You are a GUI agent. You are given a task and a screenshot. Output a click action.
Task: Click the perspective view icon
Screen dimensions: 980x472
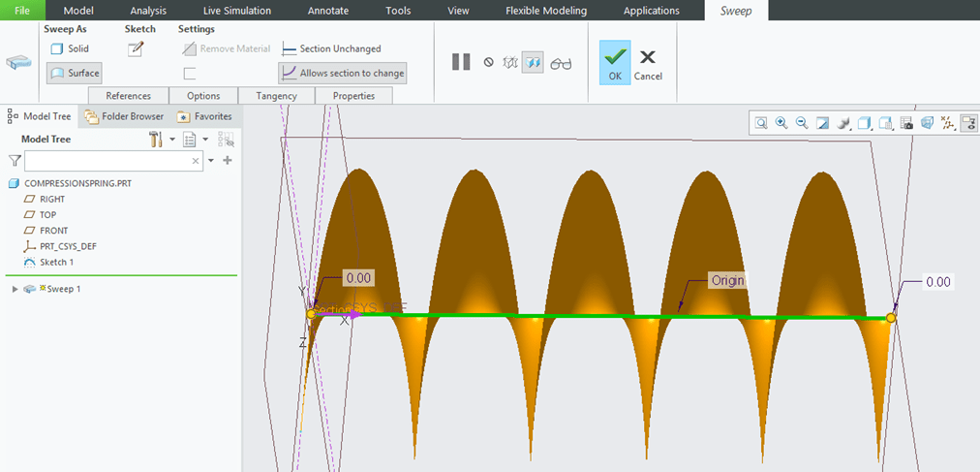coord(927,123)
